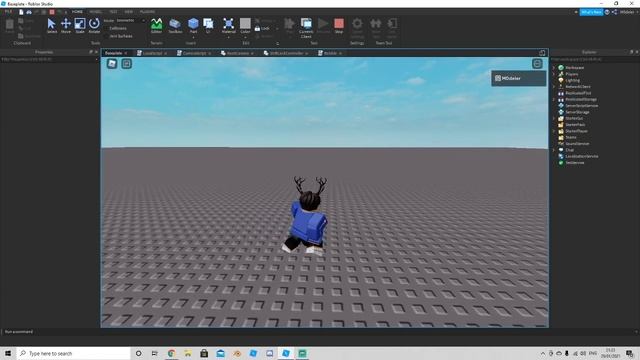Open the MOdeler account name dropdown
This screenshot has height=360, width=640.
[x=628, y=12]
